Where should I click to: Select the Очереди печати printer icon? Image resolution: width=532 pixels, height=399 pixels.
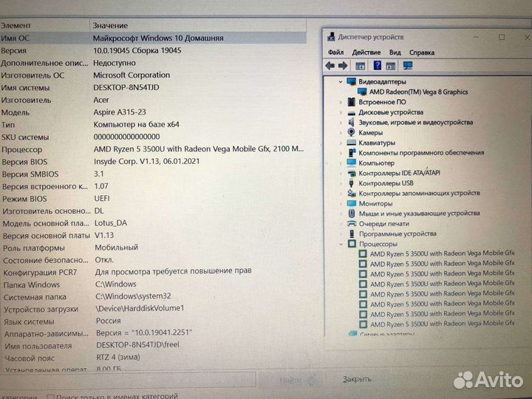coord(352,224)
